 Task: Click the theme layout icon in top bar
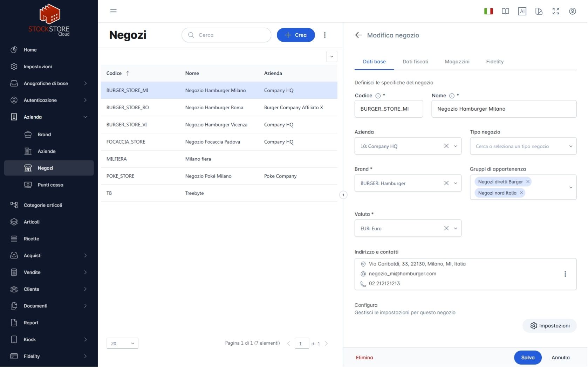pos(539,11)
